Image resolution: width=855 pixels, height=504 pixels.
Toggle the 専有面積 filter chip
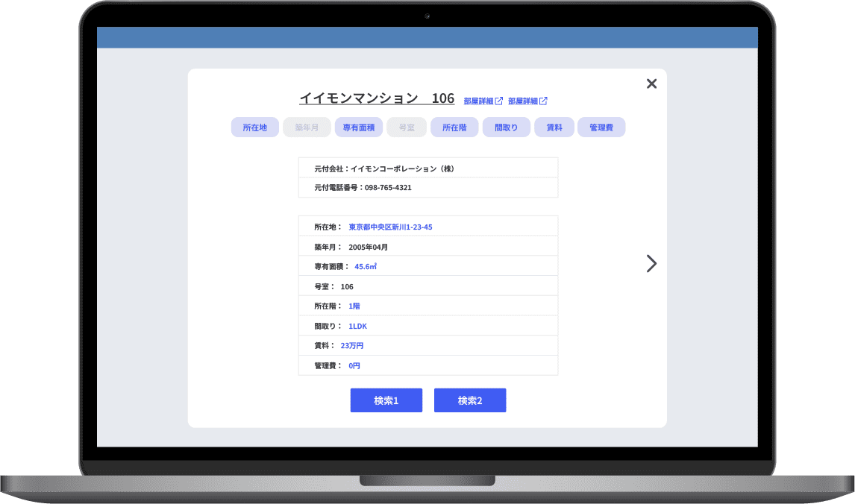coord(358,127)
